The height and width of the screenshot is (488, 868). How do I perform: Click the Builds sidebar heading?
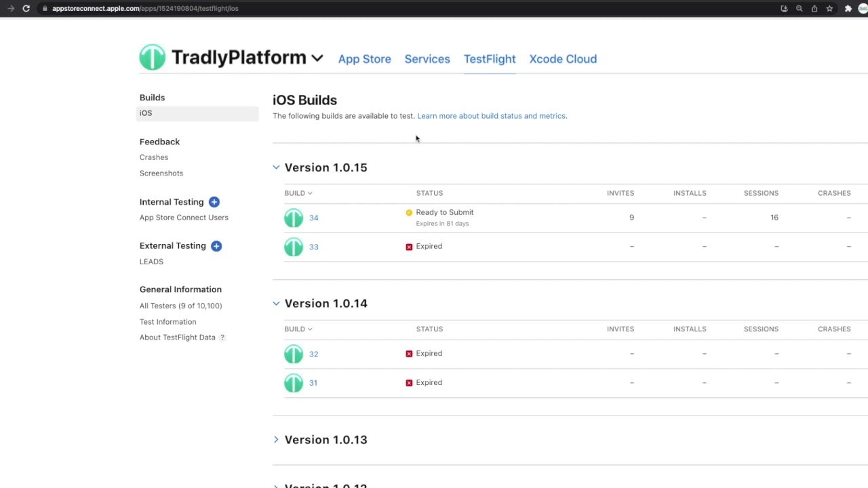point(152,98)
